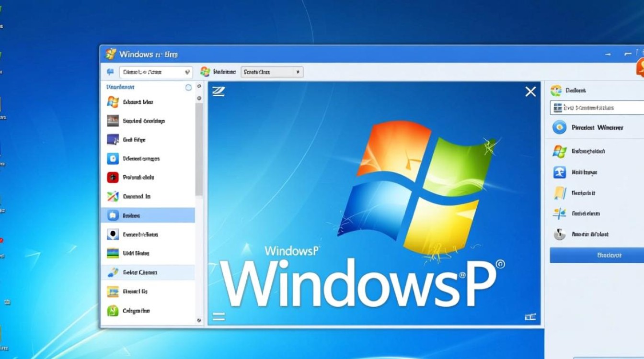
Task: Open the back arrow navigation control
Action: click(111, 72)
